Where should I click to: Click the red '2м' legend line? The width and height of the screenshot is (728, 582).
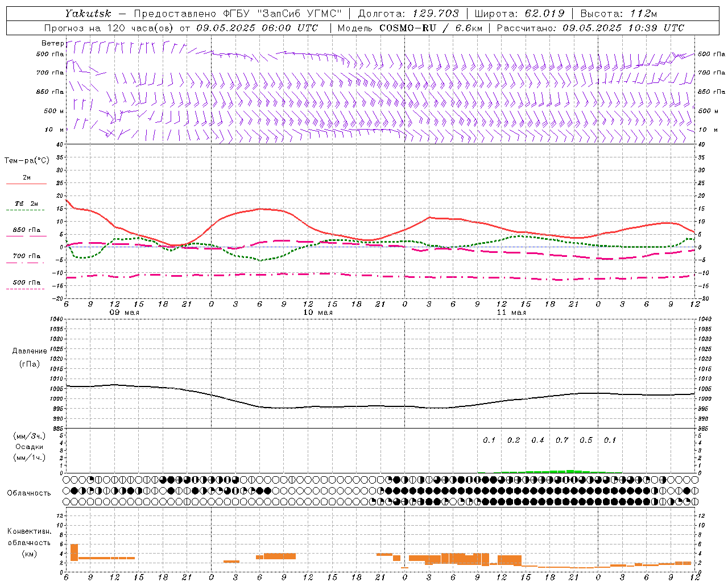pos(26,184)
